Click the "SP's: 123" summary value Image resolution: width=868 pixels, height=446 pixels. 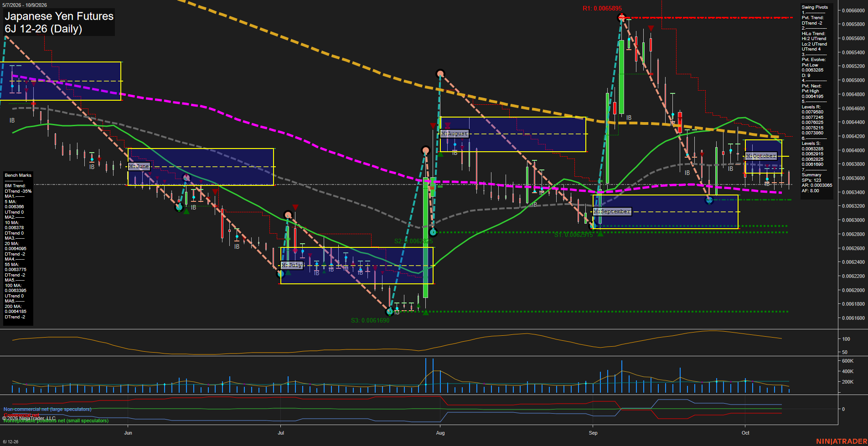[x=811, y=180]
